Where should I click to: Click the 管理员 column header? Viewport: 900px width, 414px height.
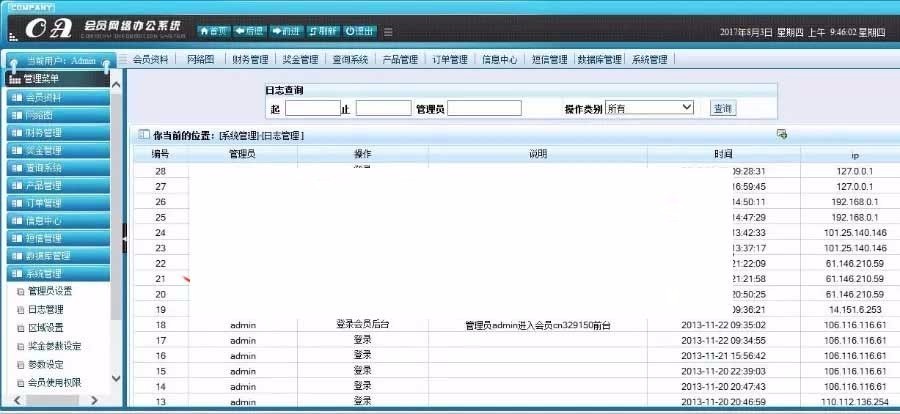tap(243, 154)
